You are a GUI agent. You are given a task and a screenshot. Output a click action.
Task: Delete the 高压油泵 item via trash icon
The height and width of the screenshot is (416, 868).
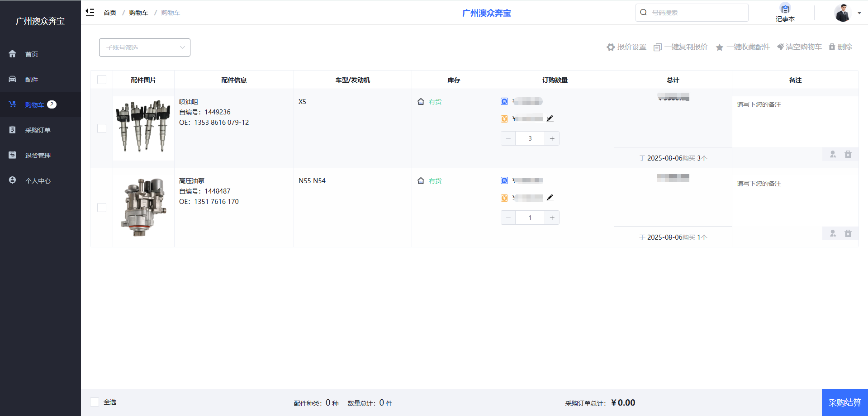[x=848, y=233]
